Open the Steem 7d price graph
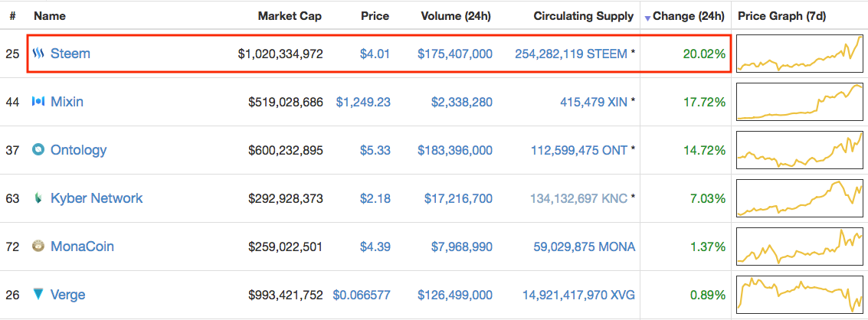 [x=799, y=54]
